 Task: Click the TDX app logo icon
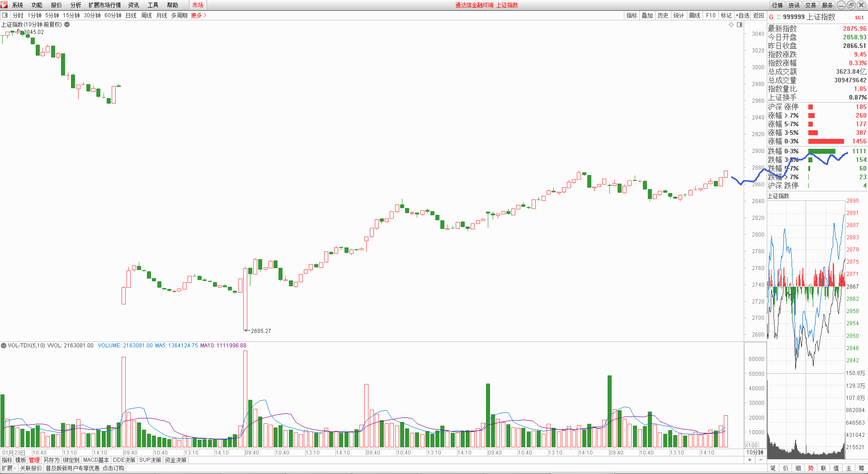click(x=4, y=5)
